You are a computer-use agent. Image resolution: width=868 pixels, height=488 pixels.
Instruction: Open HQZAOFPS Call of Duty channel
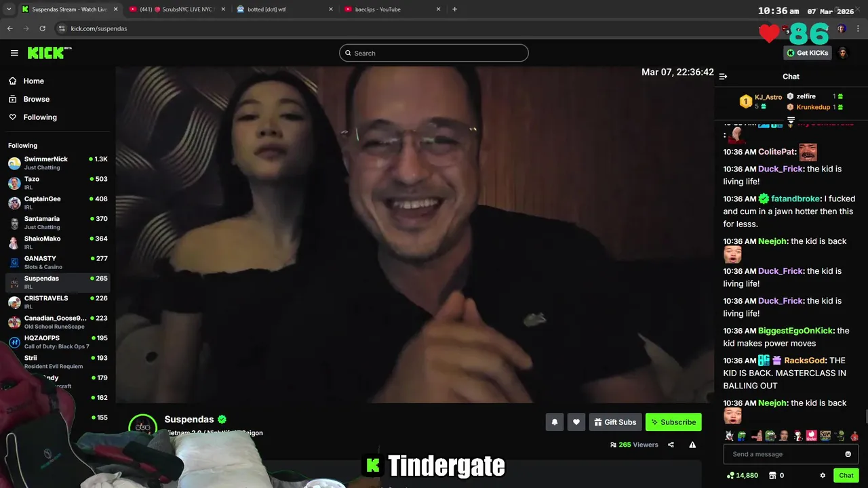pyautogui.click(x=58, y=342)
